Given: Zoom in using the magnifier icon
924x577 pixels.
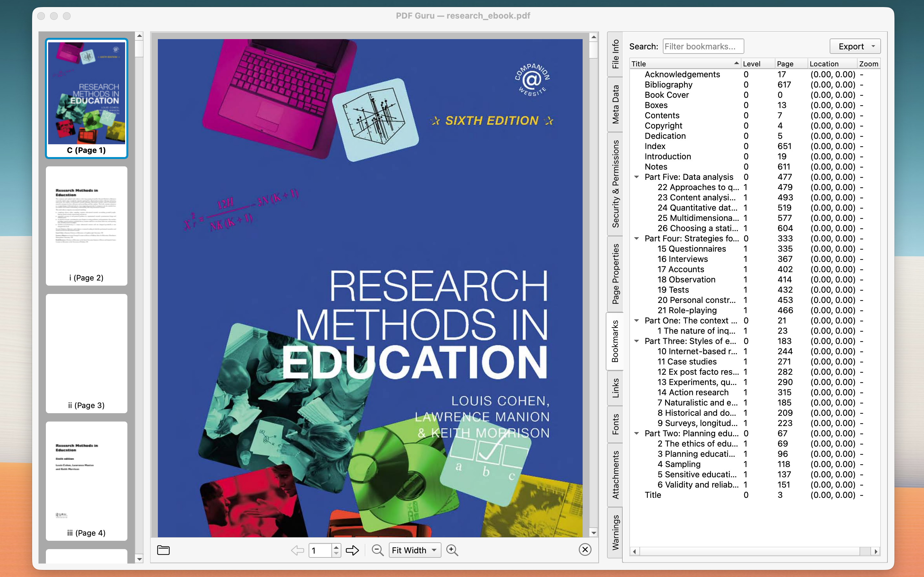Looking at the screenshot, I should tap(452, 550).
